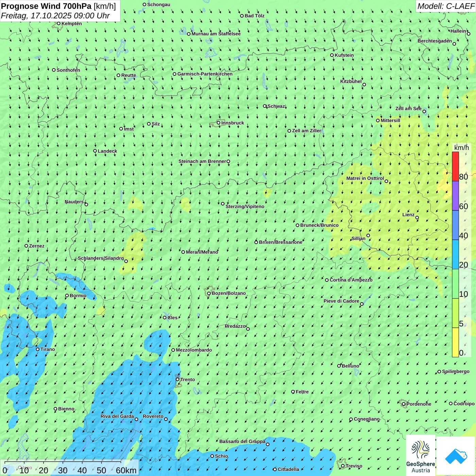Screen dimensions: 476x476
Task: Click the date 'Freitag, 17.10.2025 09:00 Uhr'
Action: click(55, 16)
